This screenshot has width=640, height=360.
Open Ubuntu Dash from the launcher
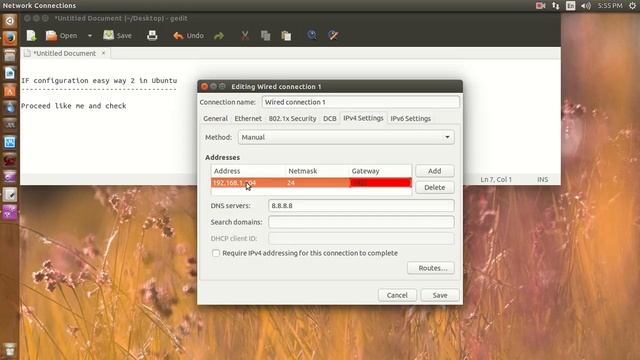10,21
